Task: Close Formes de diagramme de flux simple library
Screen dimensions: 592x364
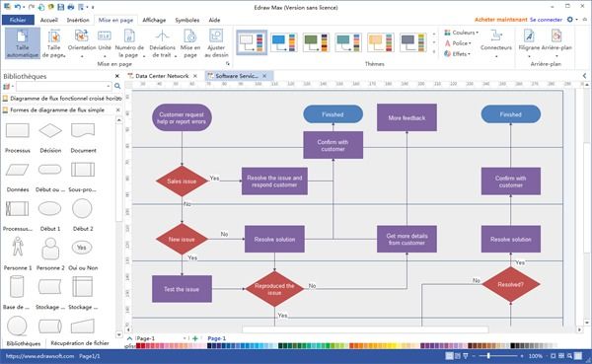Action: coord(117,109)
